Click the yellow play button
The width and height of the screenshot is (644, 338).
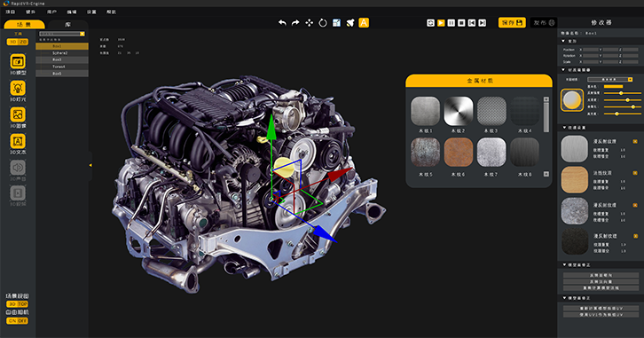pos(441,23)
